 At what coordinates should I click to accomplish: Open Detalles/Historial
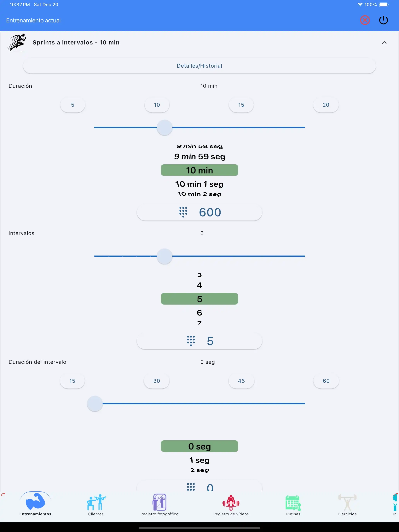click(199, 65)
